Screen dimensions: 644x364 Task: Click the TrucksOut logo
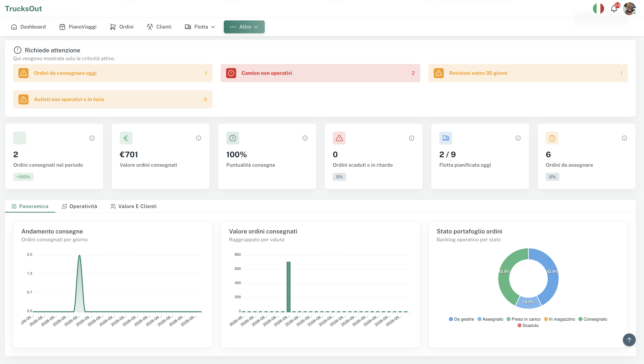coord(23,9)
